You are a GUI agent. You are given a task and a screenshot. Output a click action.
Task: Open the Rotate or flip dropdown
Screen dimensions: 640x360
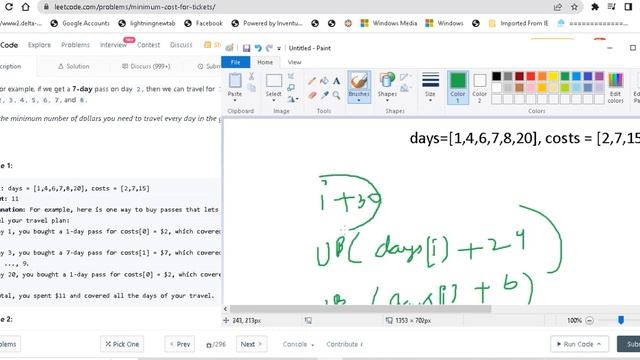[x=293, y=99]
